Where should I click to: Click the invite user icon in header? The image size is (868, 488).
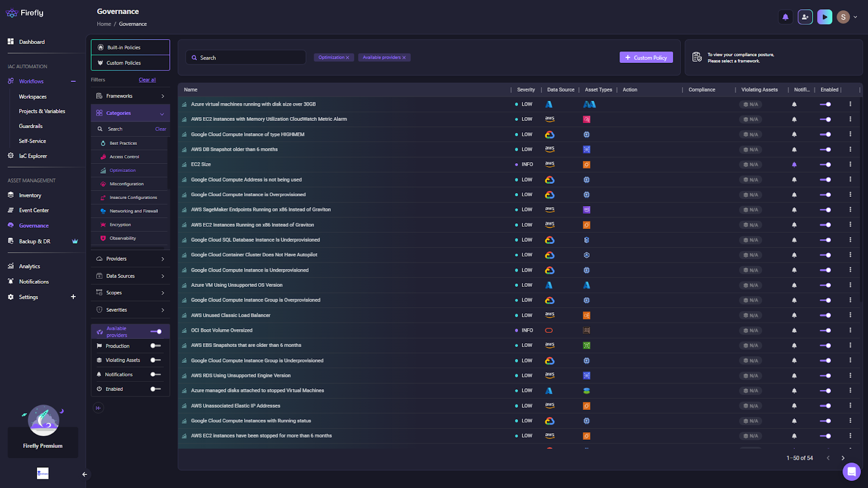coord(805,17)
